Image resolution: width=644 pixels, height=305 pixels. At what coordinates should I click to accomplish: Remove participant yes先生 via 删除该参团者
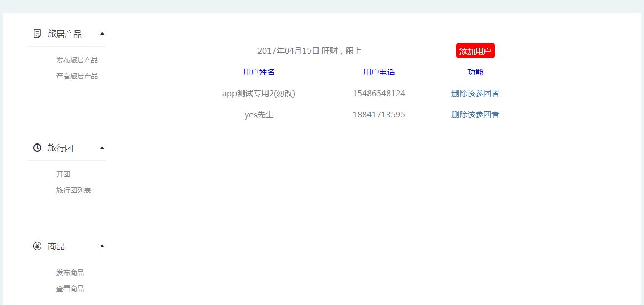(475, 115)
